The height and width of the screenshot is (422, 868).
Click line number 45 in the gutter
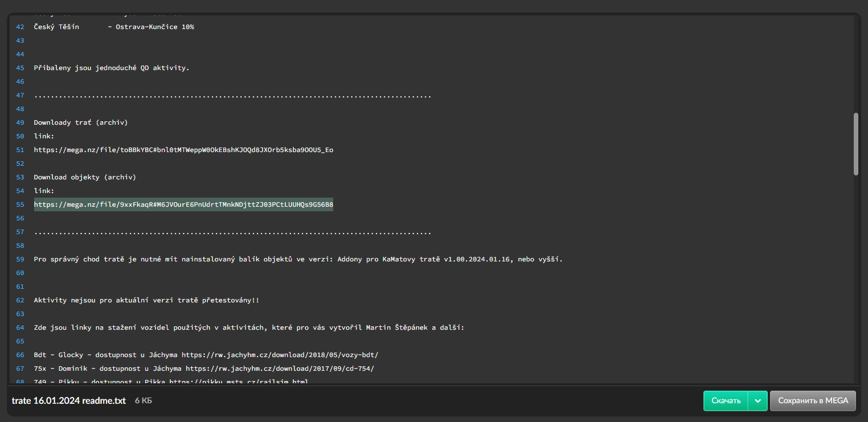pyautogui.click(x=21, y=68)
